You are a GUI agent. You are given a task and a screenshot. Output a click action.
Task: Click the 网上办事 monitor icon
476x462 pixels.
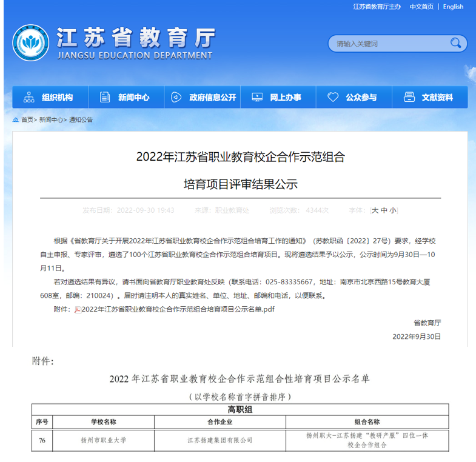257,97
